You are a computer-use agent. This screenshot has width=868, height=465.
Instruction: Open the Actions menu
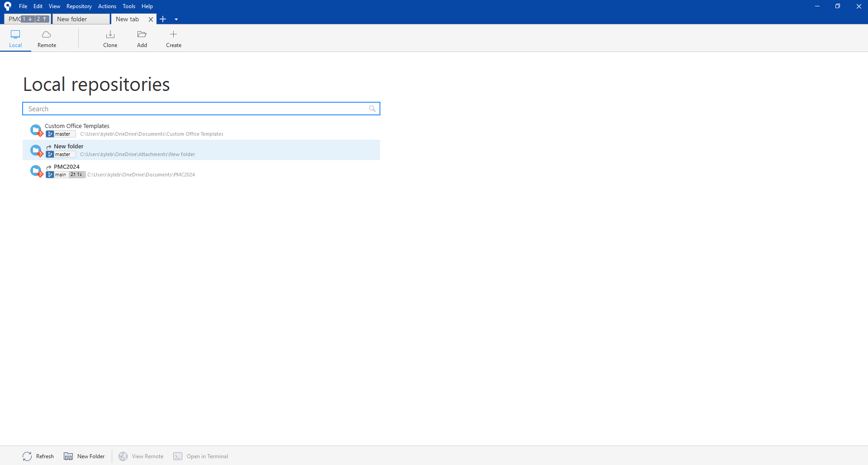tap(107, 6)
